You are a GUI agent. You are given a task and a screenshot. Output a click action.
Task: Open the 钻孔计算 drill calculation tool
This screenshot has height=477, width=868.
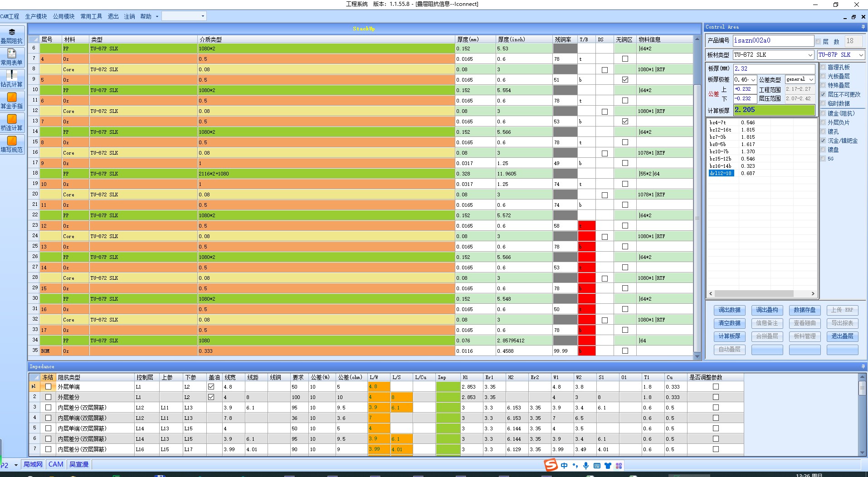(x=12, y=79)
